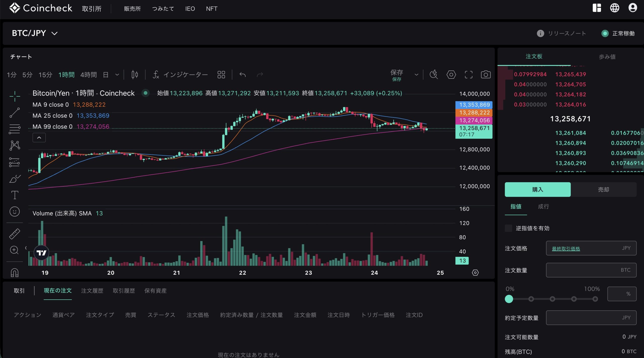Click the 0% slider handle
Image resolution: width=644 pixels, height=358 pixels.
point(509,299)
